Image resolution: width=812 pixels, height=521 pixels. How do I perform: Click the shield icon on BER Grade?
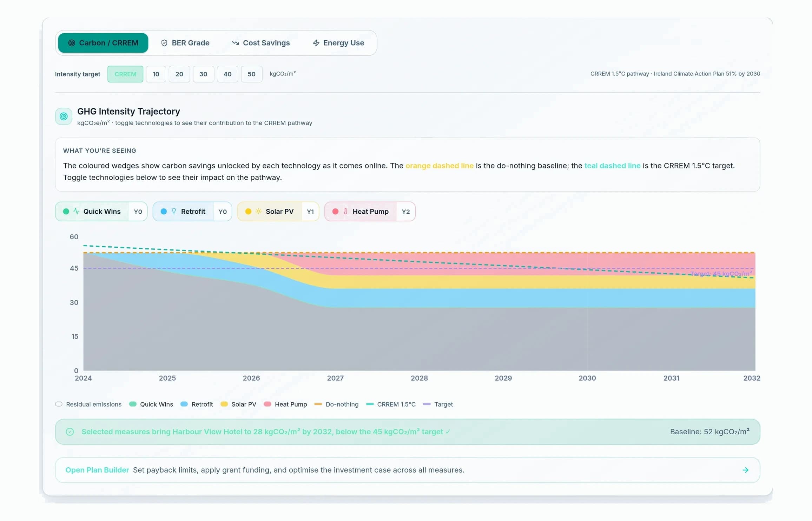point(164,43)
